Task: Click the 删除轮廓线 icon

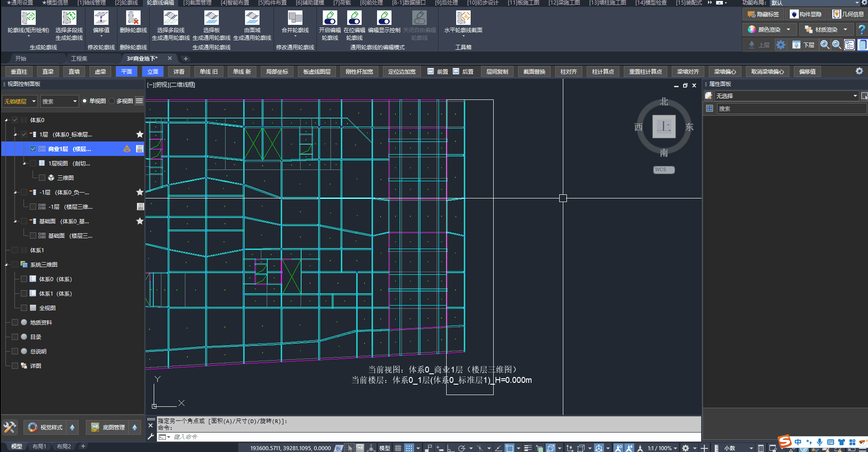Action: click(133, 18)
